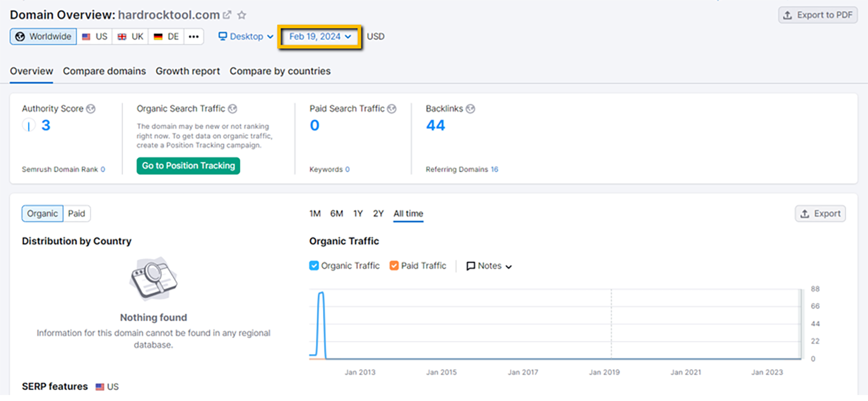Select the 1Y time range
The width and height of the screenshot is (868, 401).
pos(358,214)
